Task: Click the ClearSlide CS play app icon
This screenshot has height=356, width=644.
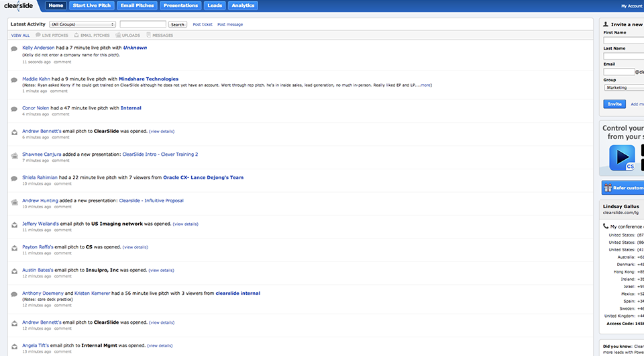Action: click(622, 157)
